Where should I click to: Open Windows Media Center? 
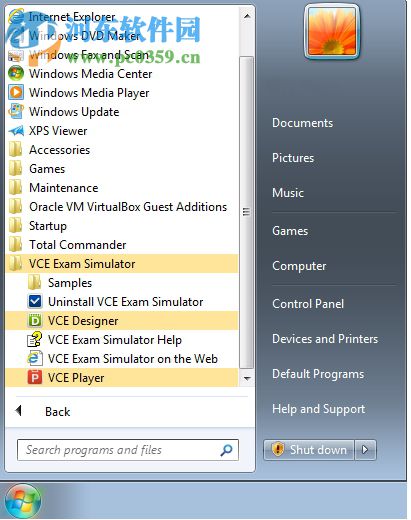click(122, 73)
